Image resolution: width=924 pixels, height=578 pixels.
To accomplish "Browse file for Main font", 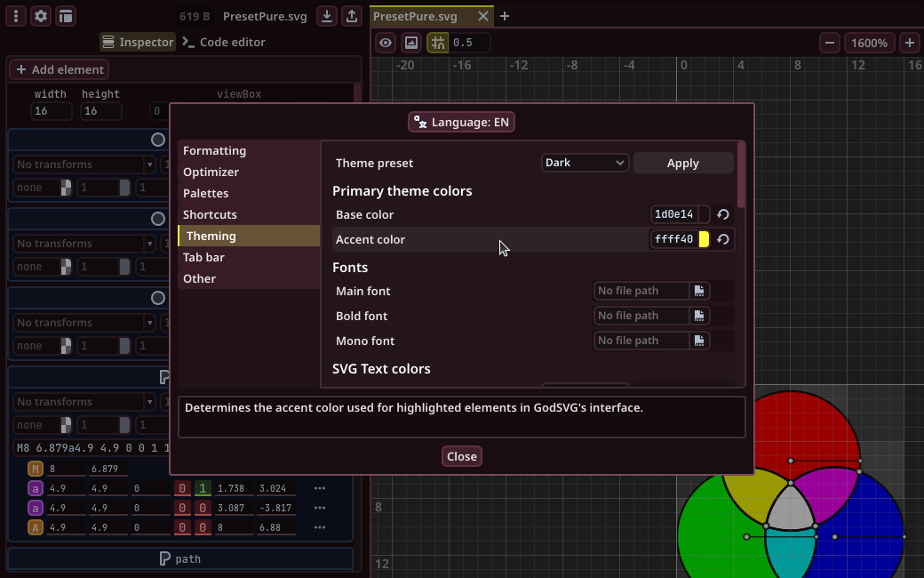I will pos(699,291).
